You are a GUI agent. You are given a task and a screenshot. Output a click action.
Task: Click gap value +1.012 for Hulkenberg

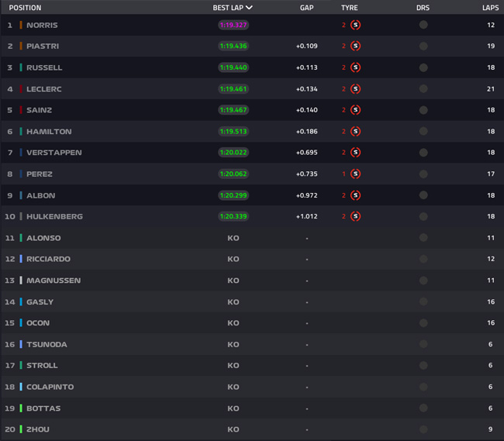point(306,216)
